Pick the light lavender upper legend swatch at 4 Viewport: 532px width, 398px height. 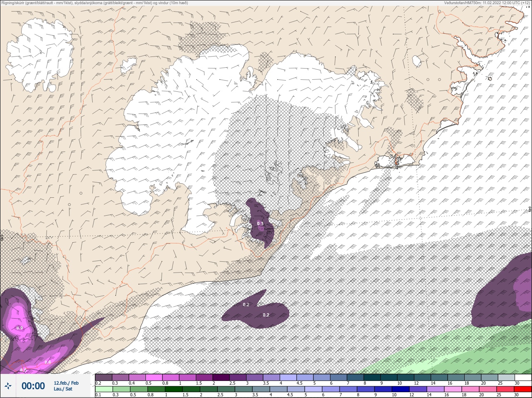pyautogui.click(x=288, y=378)
